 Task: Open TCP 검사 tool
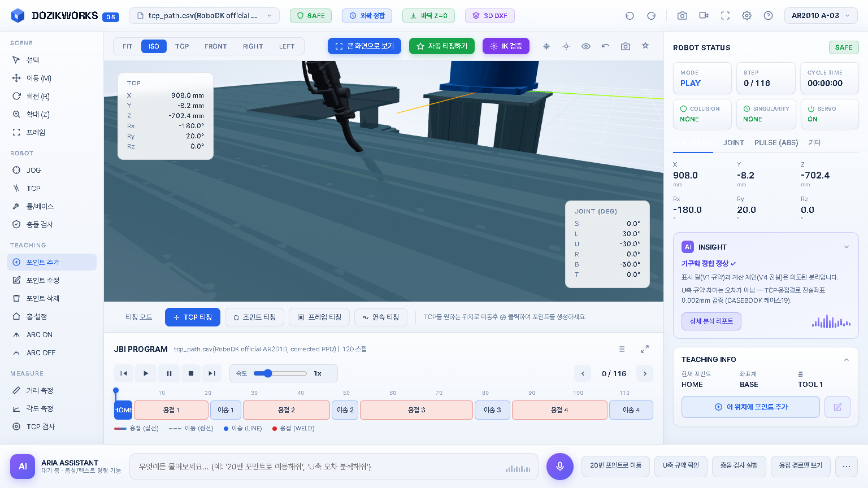point(51,426)
